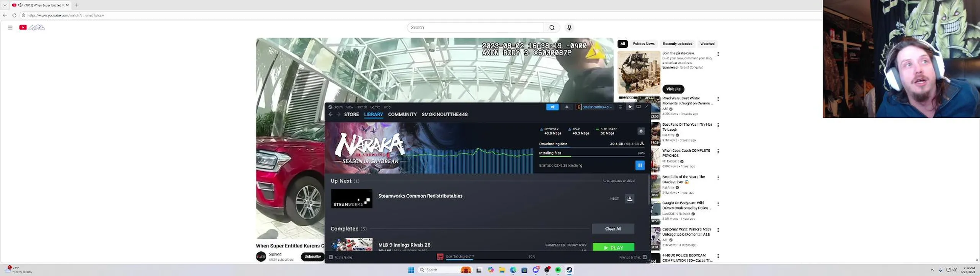Click Add a Game plus icon

(x=331, y=257)
